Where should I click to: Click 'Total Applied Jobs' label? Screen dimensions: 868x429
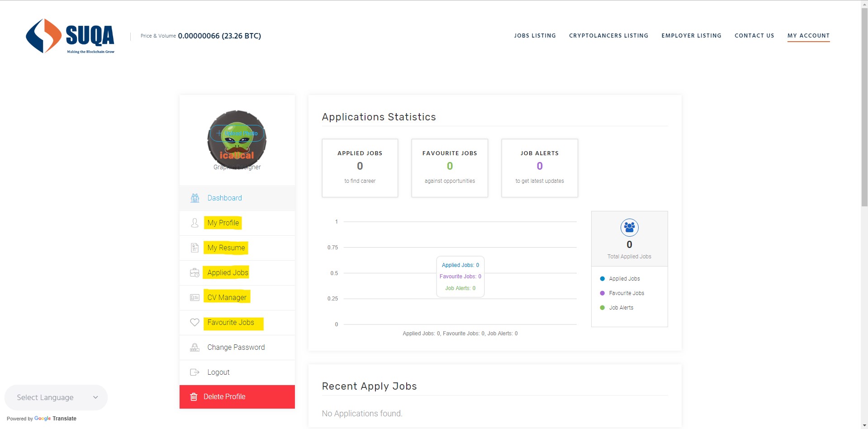[629, 257]
